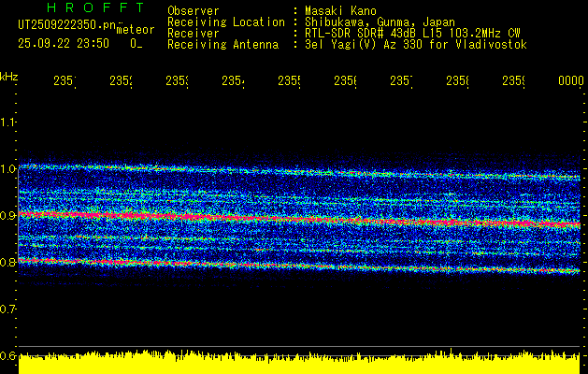Screen dimensions: 588x374
Task: Click the "0_" counter beside the timestamp
Action: [x=136, y=44]
